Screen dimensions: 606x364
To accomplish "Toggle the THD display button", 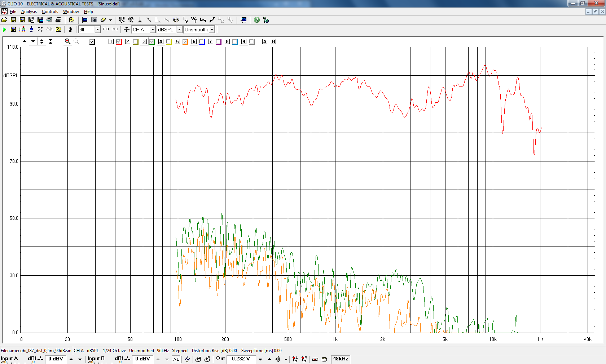I will [x=106, y=30].
